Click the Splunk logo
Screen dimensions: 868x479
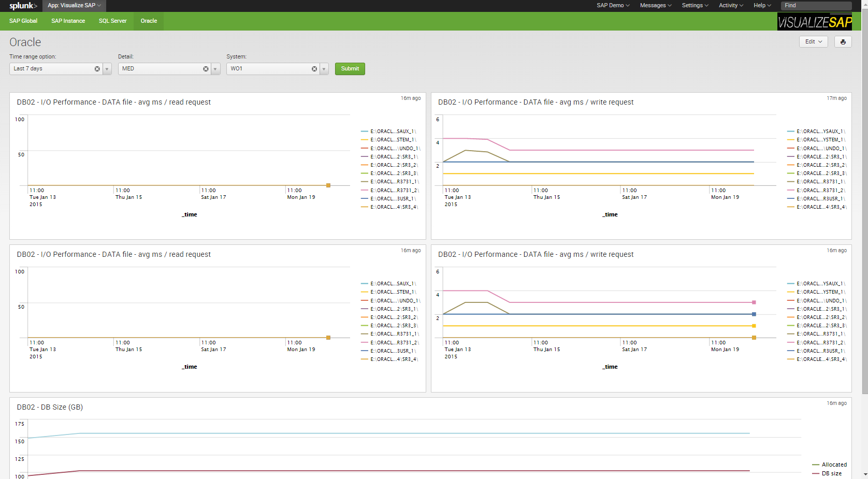click(x=23, y=6)
